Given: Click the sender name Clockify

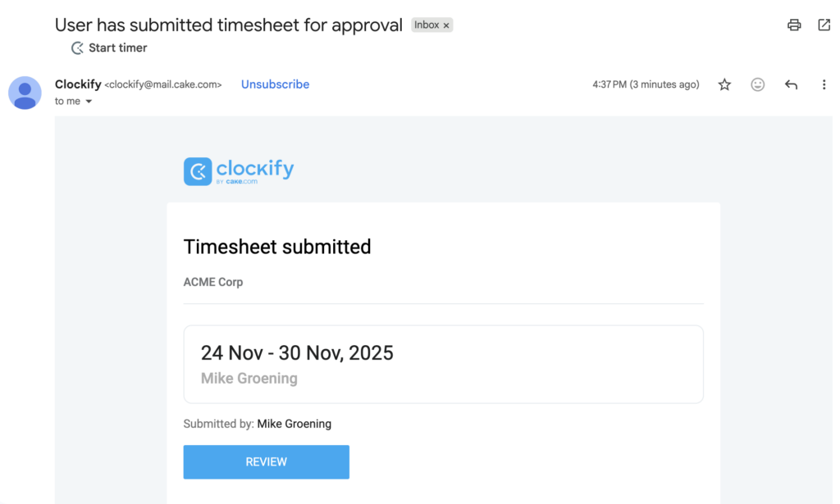Looking at the screenshot, I should [78, 84].
